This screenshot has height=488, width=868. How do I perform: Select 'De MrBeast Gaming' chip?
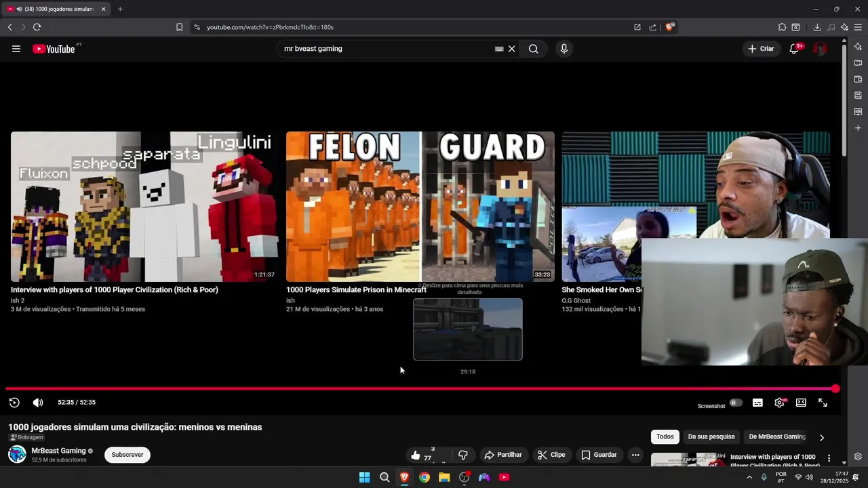pyautogui.click(x=777, y=437)
